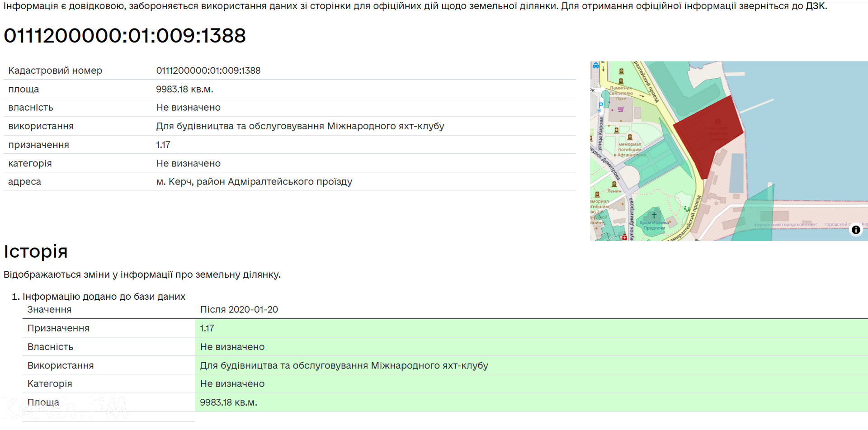868x430 pixels.
Task: Open the map info attribution button
Action: pos(856,230)
